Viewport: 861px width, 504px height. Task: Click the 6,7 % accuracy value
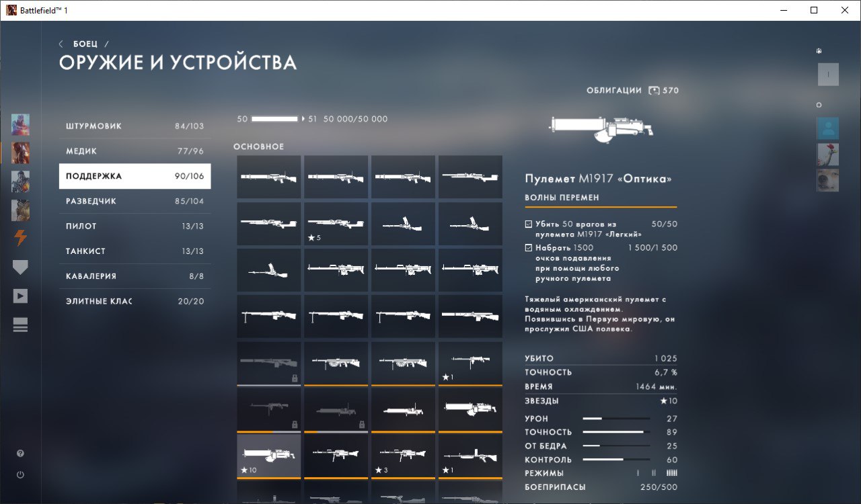tap(665, 372)
